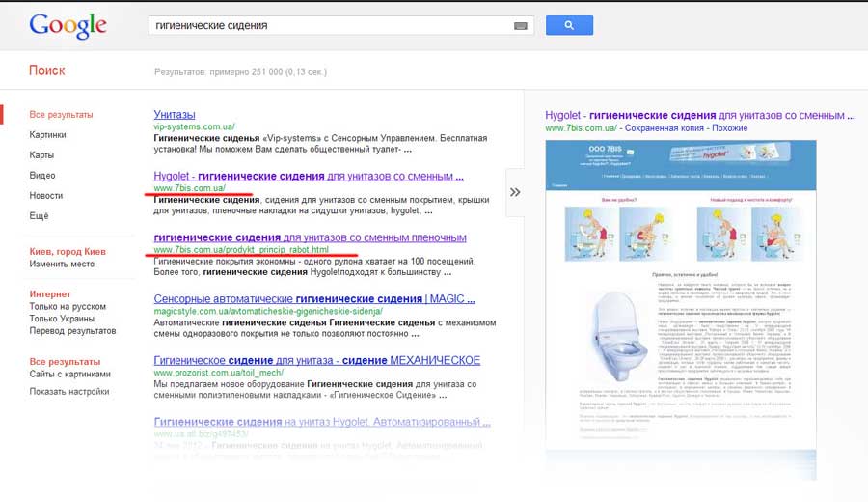
Task: Select the 'Все результаты' search filter
Action: point(61,115)
